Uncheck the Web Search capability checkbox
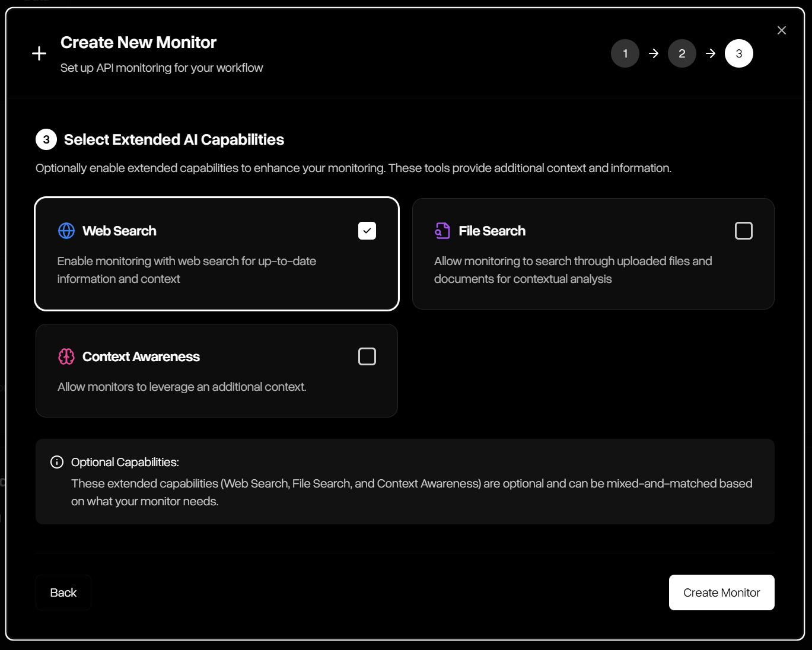Screen dimensions: 812x650 pos(367,231)
